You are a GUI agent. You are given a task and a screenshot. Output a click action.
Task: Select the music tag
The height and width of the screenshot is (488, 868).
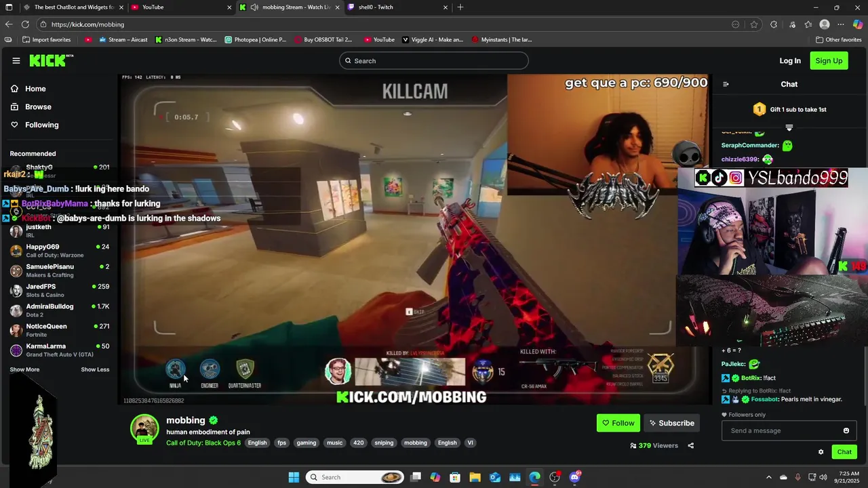[x=334, y=443]
